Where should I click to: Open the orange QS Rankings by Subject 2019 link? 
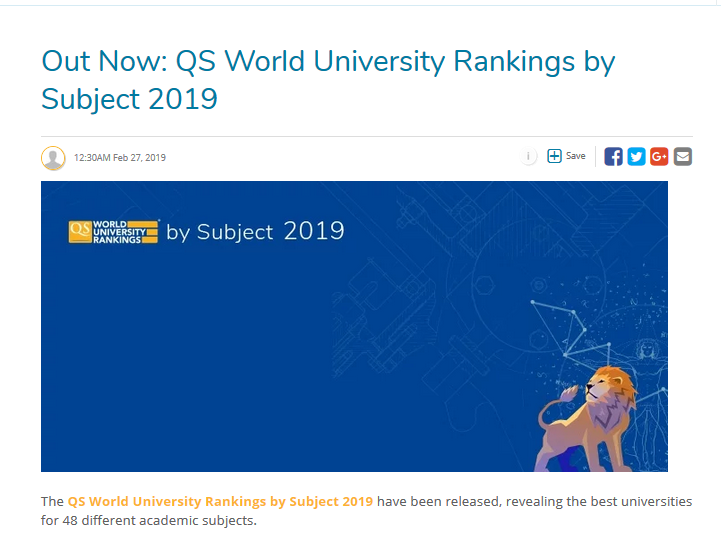tap(220, 501)
